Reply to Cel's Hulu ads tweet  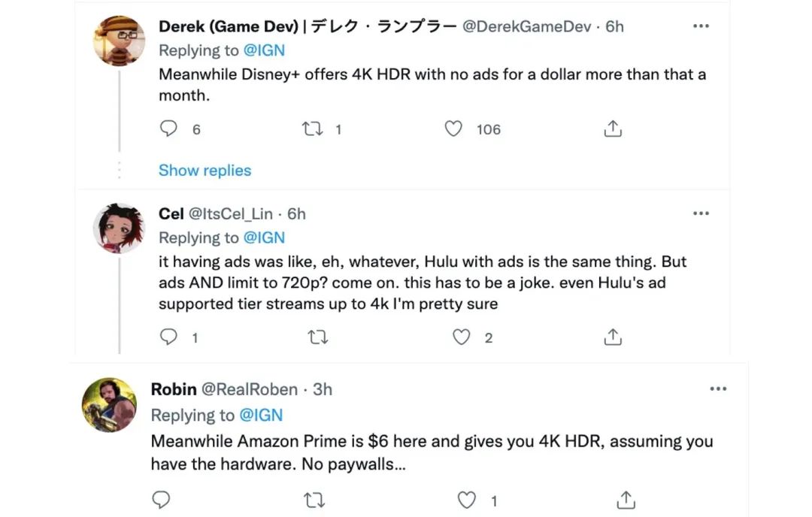(168, 337)
